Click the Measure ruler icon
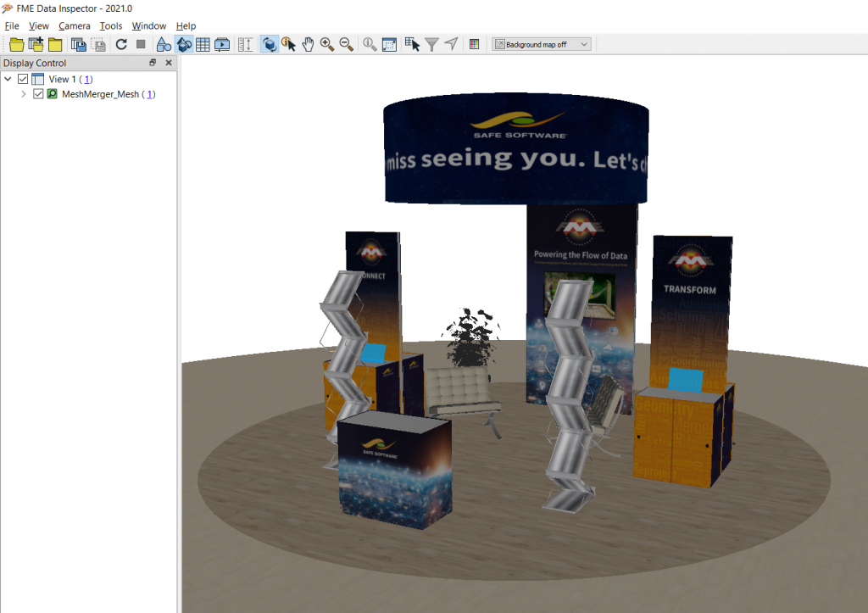868x613 pixels. (x=245, y=44)
